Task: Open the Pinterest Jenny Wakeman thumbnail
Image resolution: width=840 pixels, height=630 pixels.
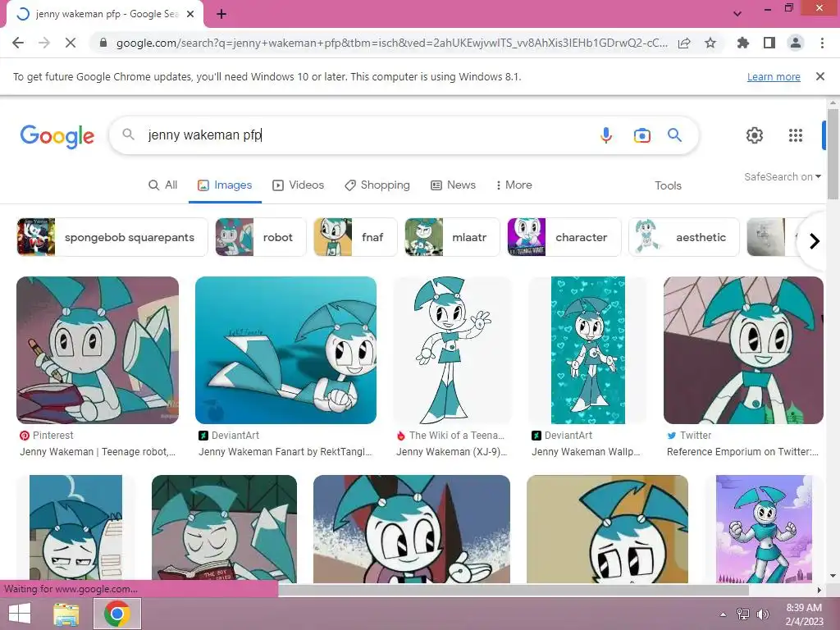Action: [98, 350]
